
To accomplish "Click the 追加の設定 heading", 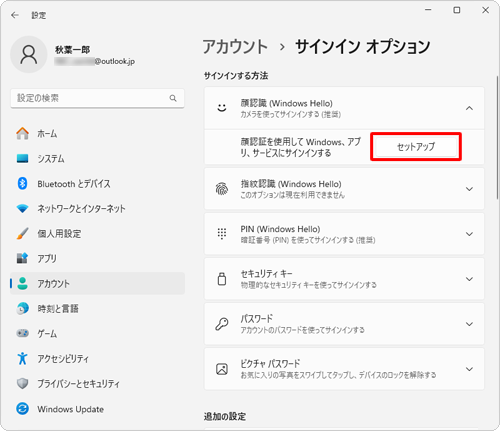I will coord(225,416).
